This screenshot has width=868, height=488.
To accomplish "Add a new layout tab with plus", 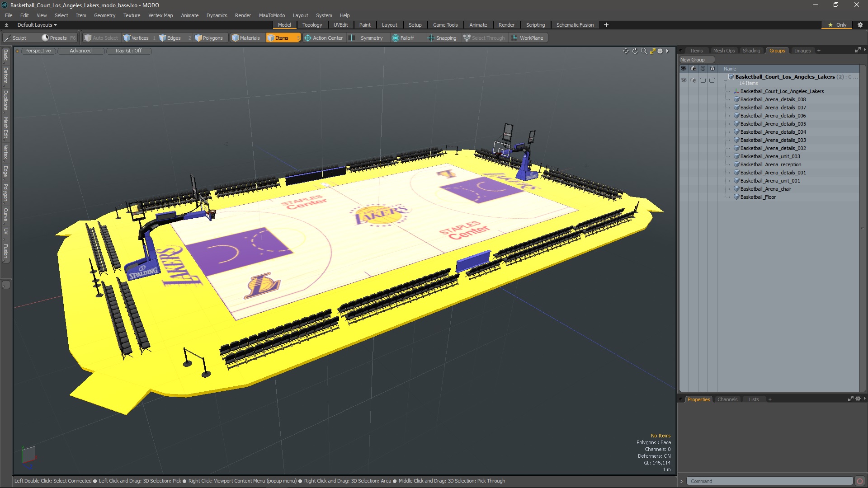I will pyautogui.click(x=606, y=25).
